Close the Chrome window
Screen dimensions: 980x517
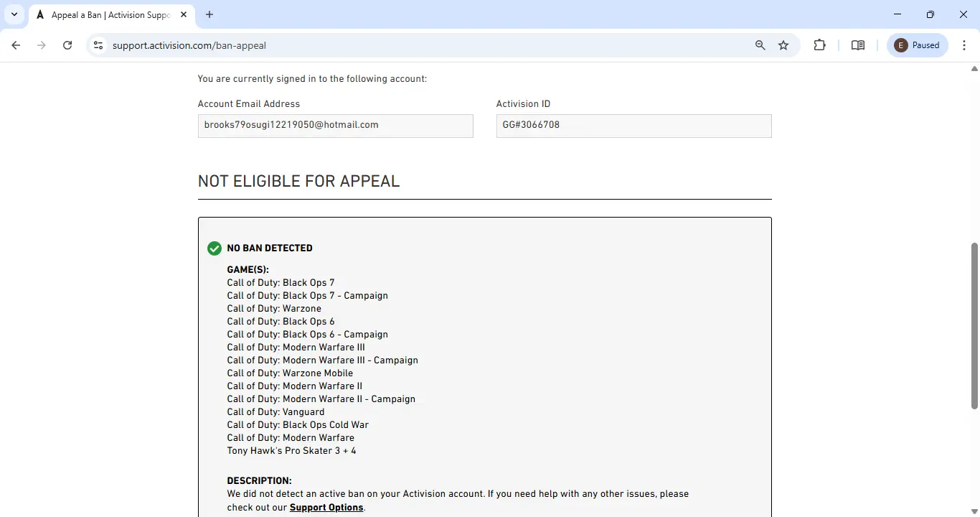(963, 14)
